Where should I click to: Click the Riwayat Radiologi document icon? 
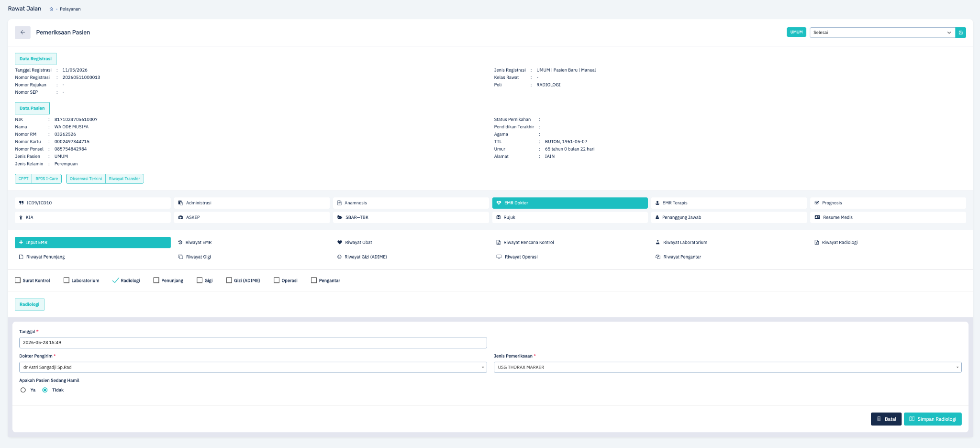tap(817, 243)
